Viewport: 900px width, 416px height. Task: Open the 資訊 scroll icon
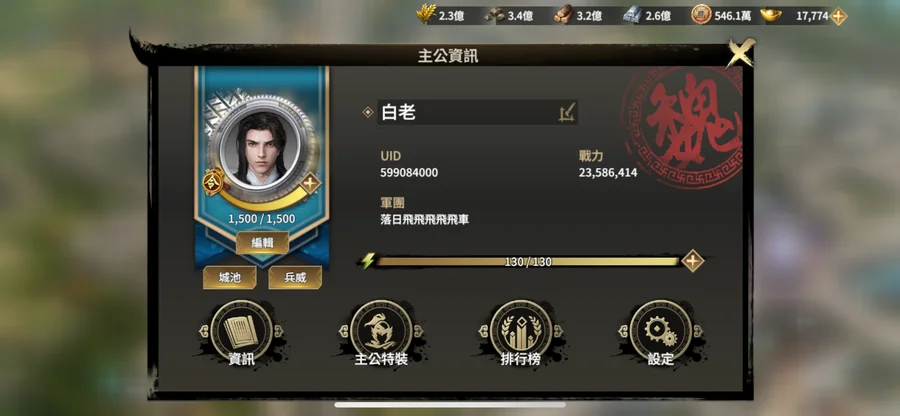click(241, 332)
